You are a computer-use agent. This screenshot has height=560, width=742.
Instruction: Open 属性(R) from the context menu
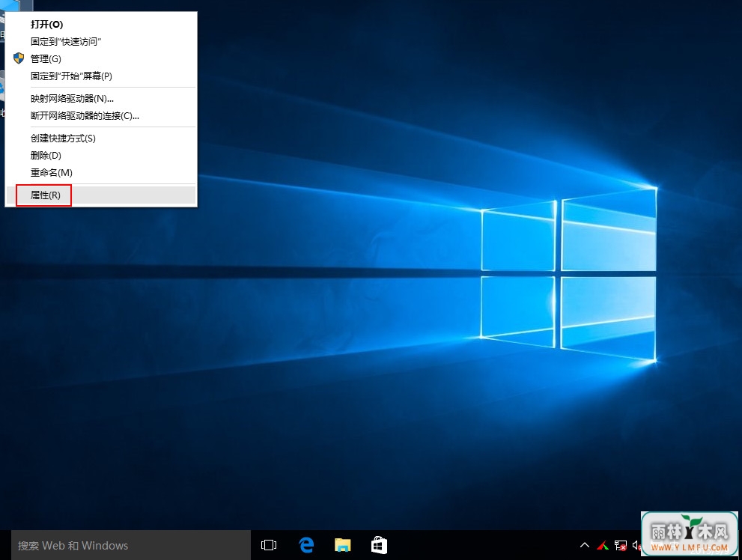tap(101, 195)
